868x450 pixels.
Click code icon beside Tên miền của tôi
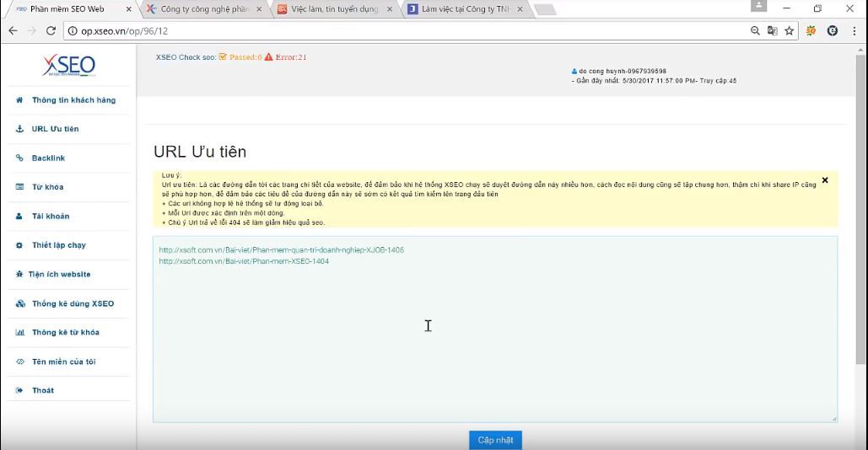pyautogui.click(x=20, y=362)
